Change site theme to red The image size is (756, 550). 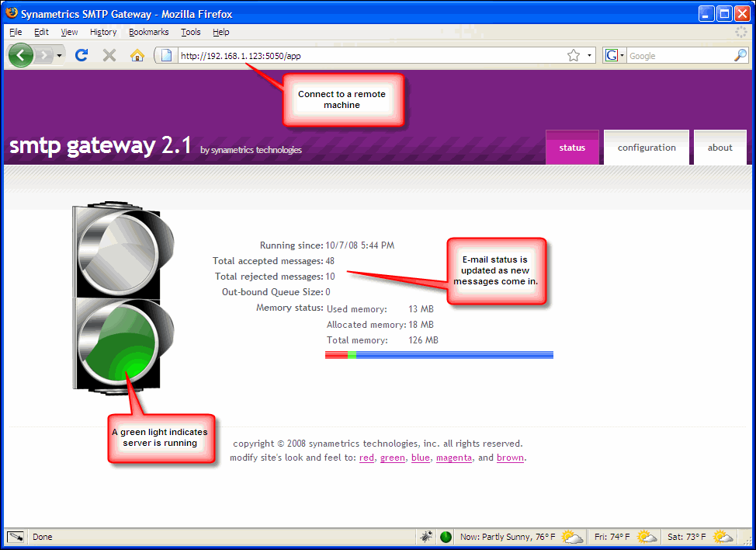[x=366, y=458]
